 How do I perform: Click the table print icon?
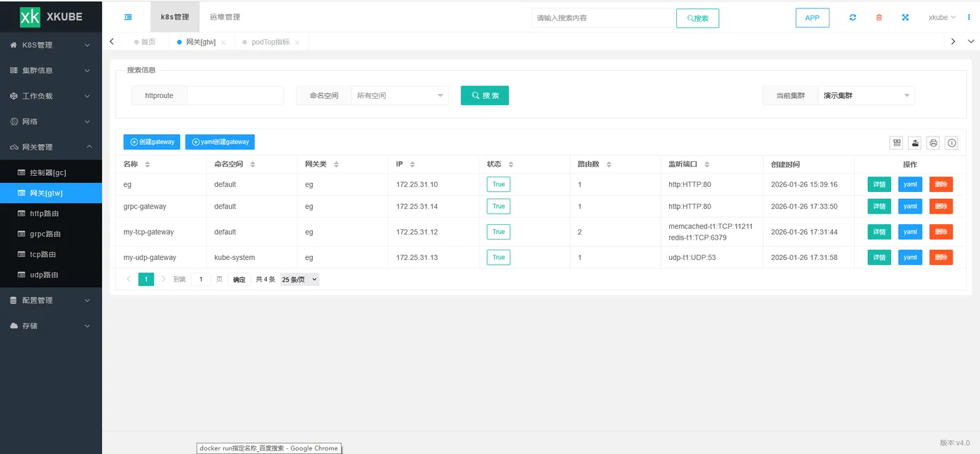(933, 143)
